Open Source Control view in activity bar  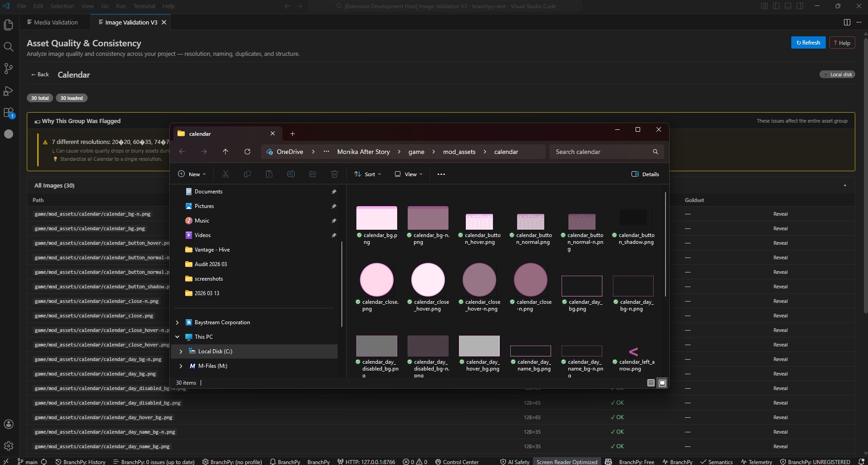point(8,69)
